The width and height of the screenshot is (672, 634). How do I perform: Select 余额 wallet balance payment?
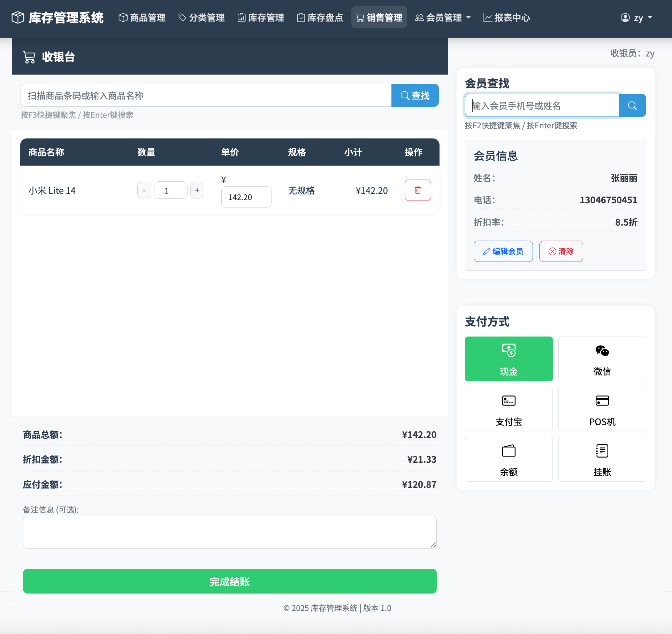click(x=509, y=459)
